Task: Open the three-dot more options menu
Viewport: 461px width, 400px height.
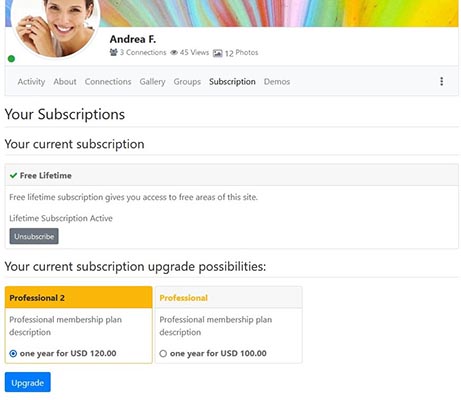Action: click(x=441, y=81)
